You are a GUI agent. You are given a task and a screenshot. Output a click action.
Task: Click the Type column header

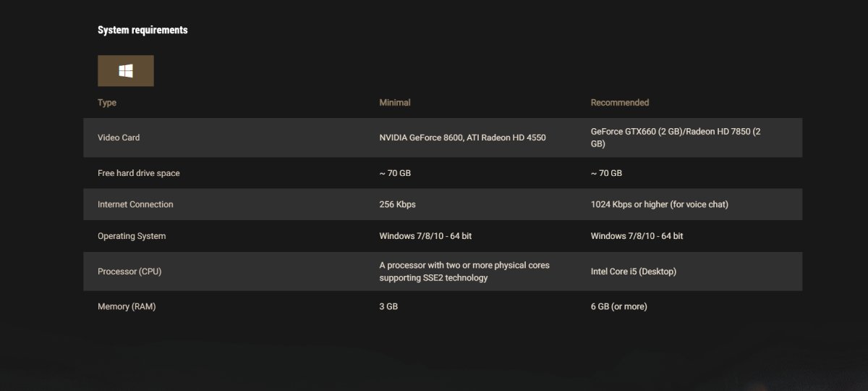(107, 103)
